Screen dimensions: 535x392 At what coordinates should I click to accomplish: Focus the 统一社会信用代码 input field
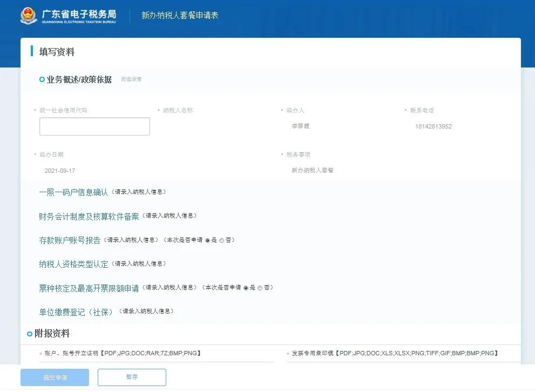pos(94,126)
